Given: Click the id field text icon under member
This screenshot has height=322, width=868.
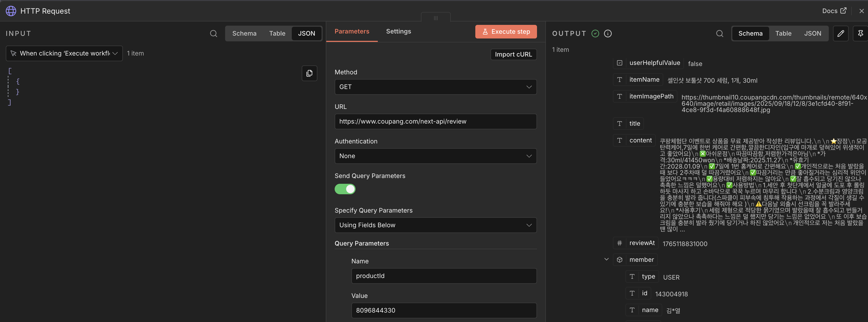Looking at the screenshot, I should (x=632, y=293).
